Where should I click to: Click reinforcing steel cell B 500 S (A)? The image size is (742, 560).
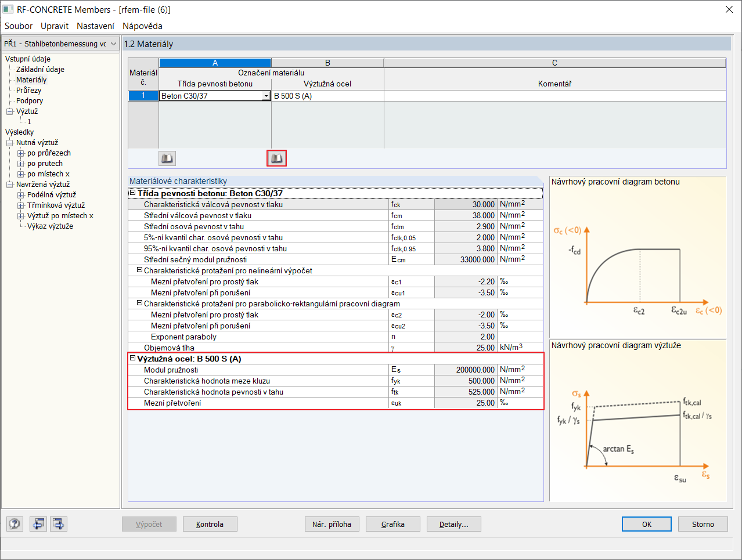pyautogui.click(x=327, y=96)
